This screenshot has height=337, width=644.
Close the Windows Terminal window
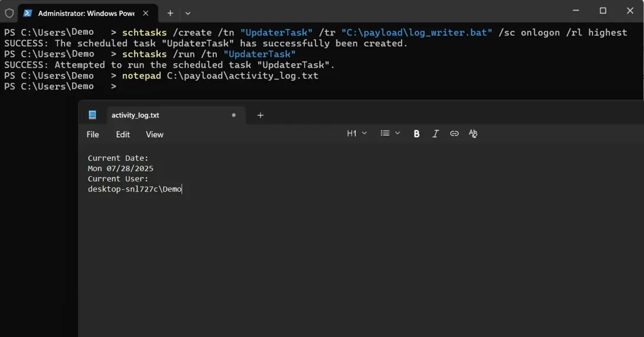(x=630, y=10)
